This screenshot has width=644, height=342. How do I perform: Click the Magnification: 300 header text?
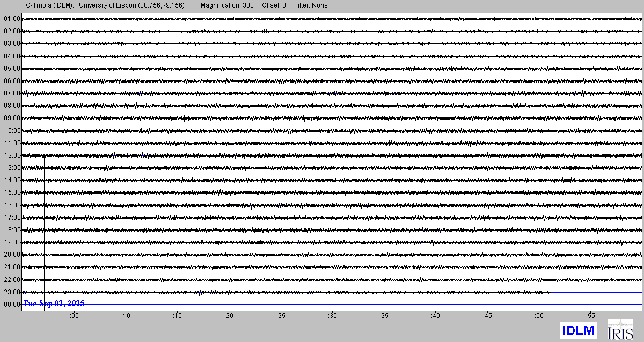point(227,5)
